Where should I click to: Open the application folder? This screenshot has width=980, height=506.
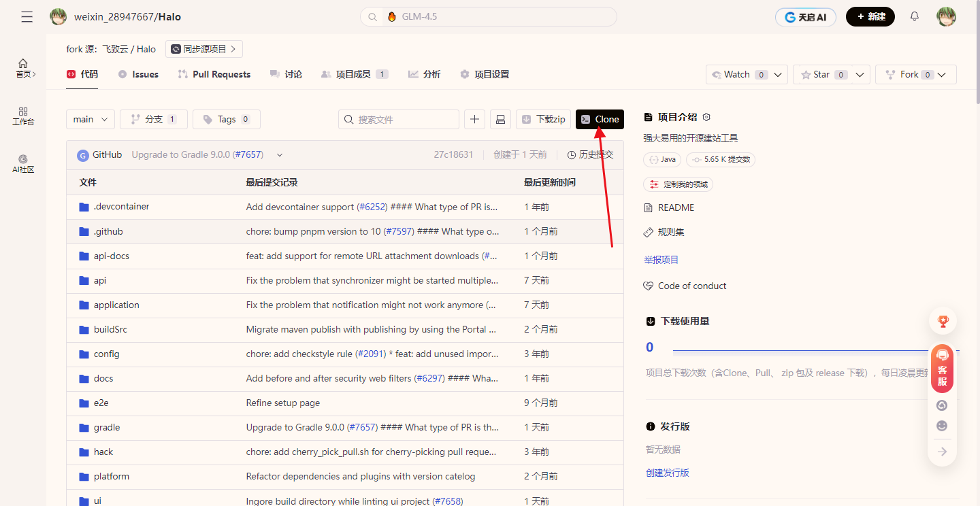[x=116, y=305]
